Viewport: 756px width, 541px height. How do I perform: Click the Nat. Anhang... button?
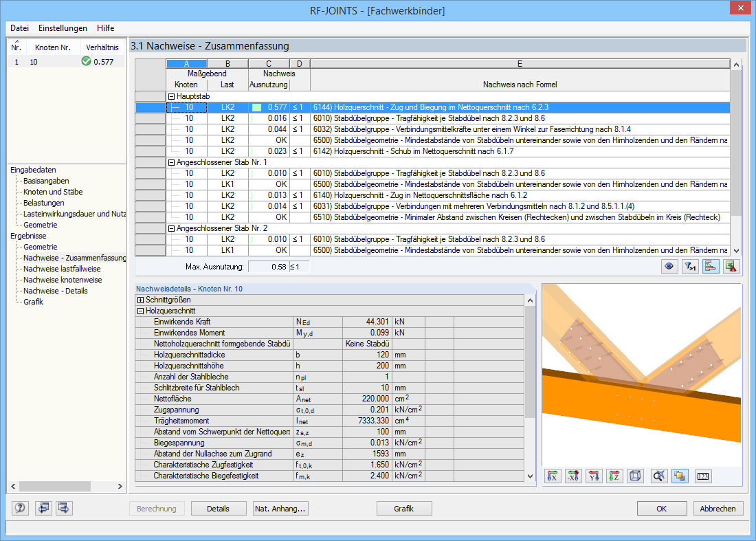click(280, 509)
